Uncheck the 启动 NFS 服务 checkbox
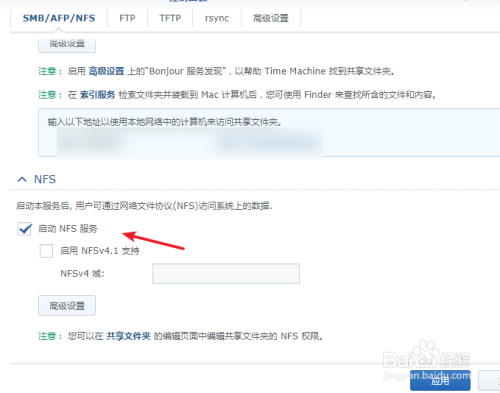 [25, 229]
